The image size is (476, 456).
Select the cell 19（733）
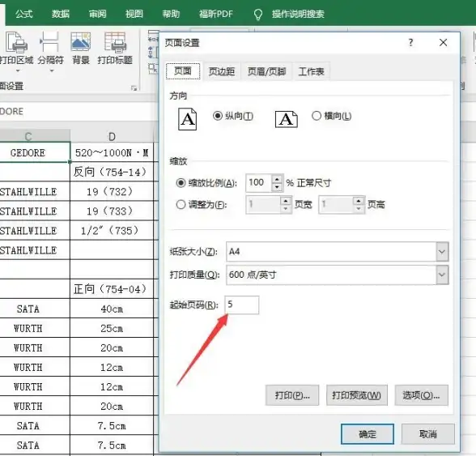(x=112, y=211)
